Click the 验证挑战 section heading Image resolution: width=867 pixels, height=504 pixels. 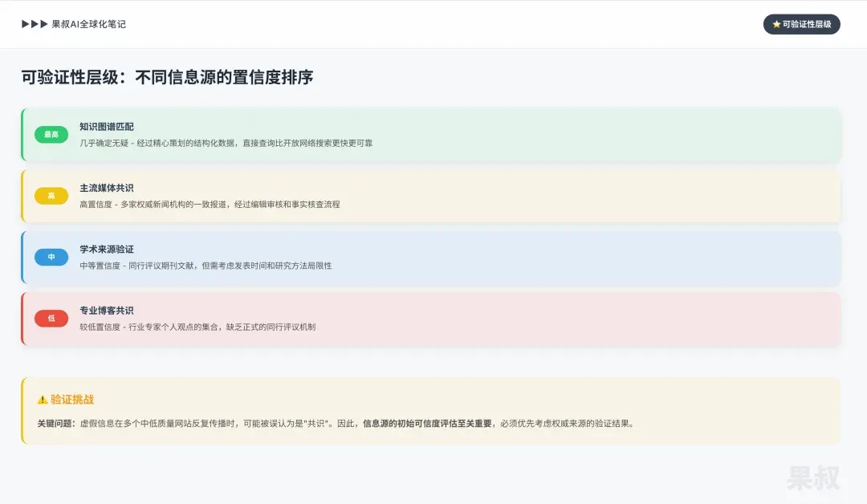[72, 400]
